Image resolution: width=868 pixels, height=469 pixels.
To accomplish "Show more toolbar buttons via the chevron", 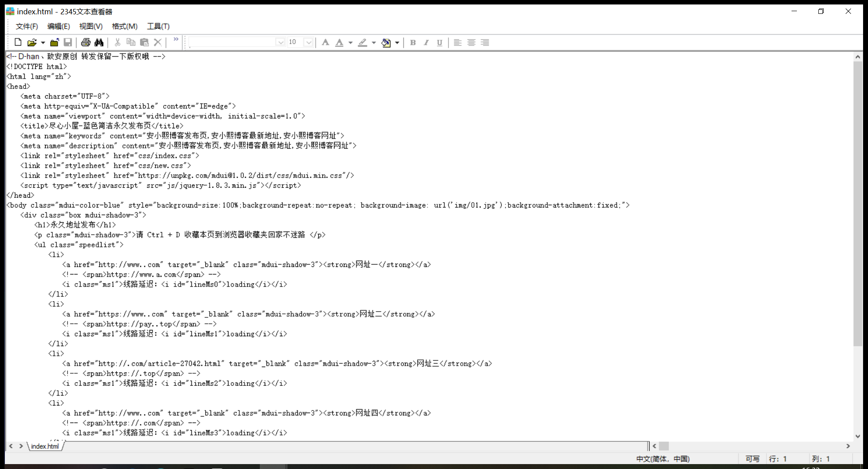I will point(176,40).
